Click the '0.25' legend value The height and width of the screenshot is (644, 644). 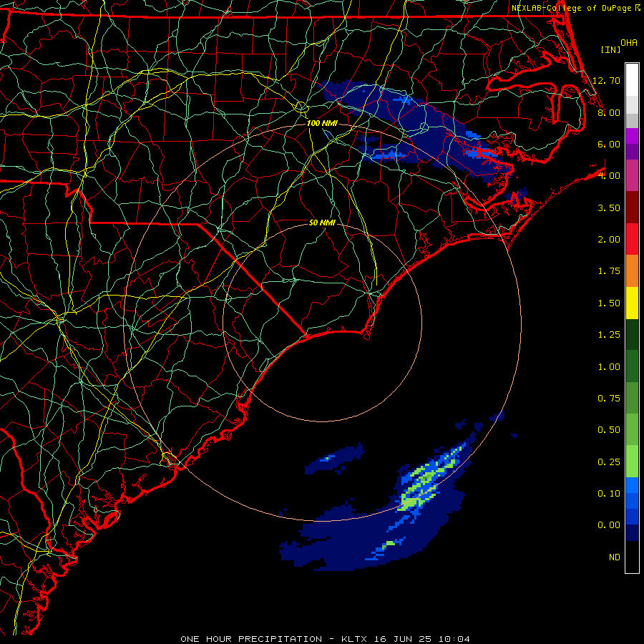coord(609,462)
